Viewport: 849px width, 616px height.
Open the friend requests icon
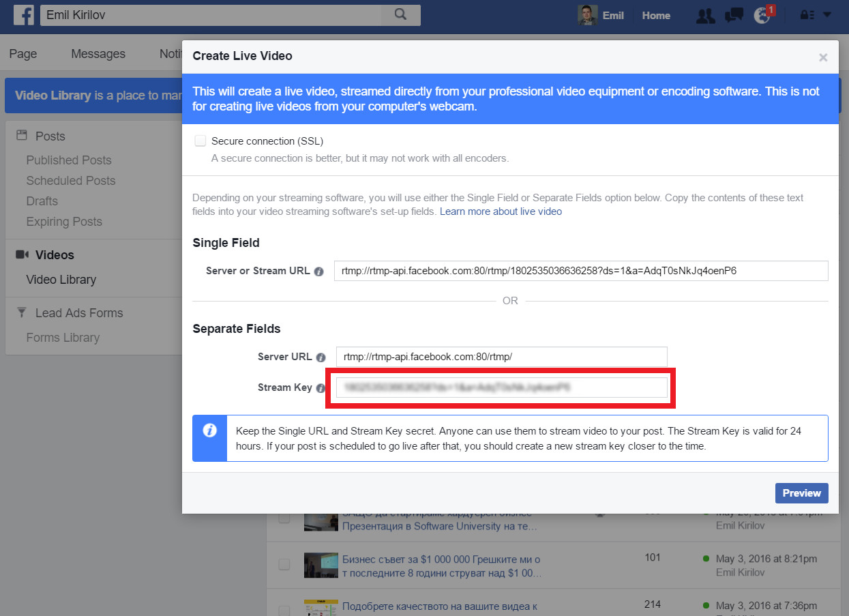pyautogui.click(x=705, y=15)
